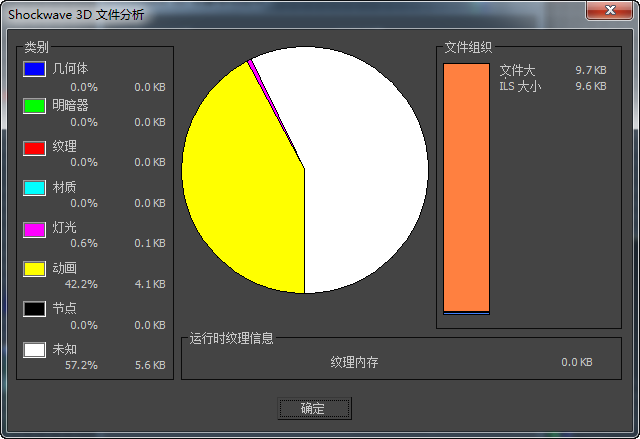The image size is (640, 439).
Task: Click the red 纹理 color swatch
Action: [34, 148]
